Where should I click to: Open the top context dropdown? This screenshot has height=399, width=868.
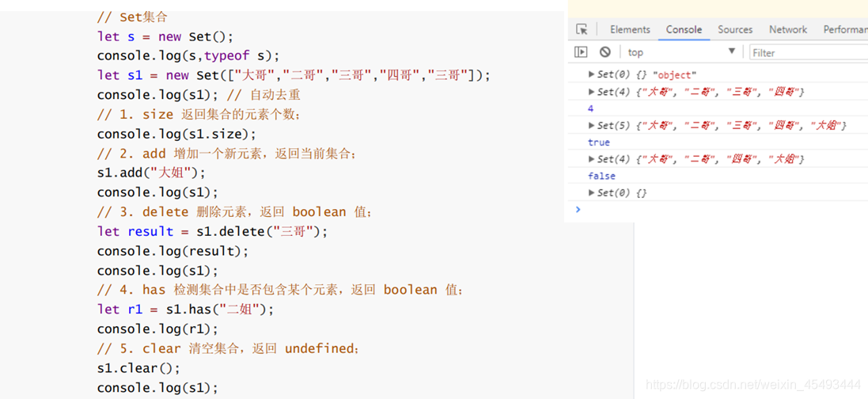[x=682, y=52]
